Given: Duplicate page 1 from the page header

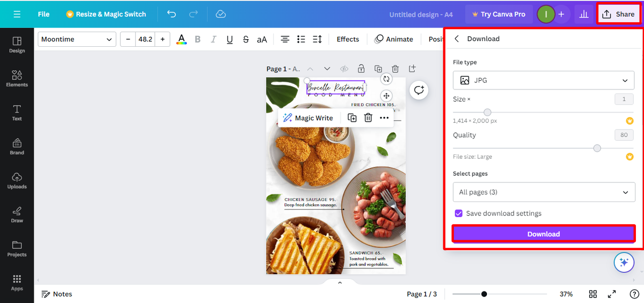Looking at the screenshot, I should pos(378,69).
